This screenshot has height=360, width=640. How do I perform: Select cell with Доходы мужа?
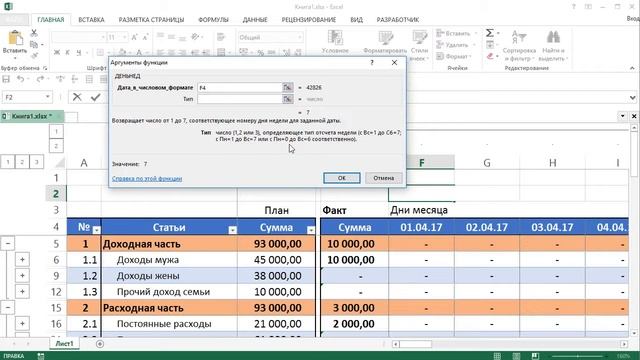(x=169, y=260)
